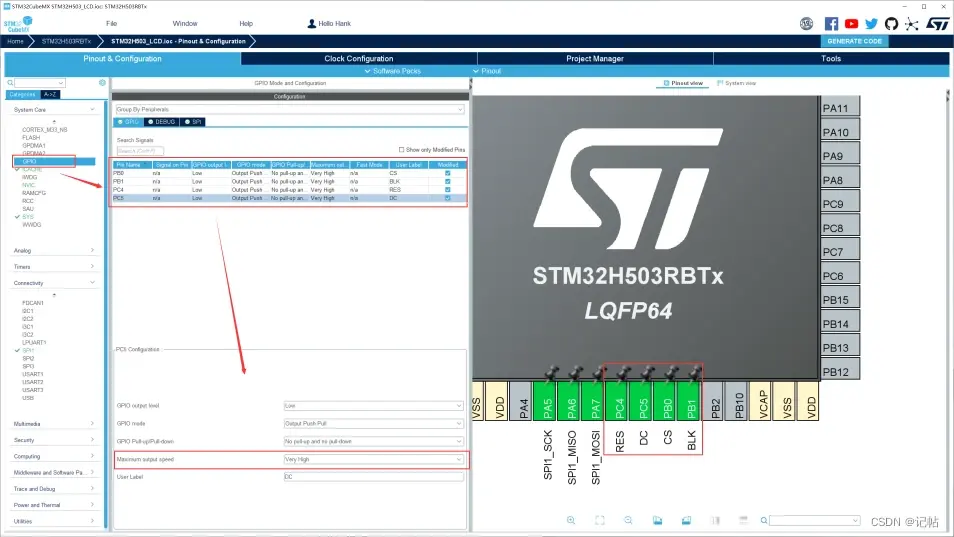This screenshot has height=537, width=954.
Task: Open the Facebook icon link
Action: pos(831,24)
